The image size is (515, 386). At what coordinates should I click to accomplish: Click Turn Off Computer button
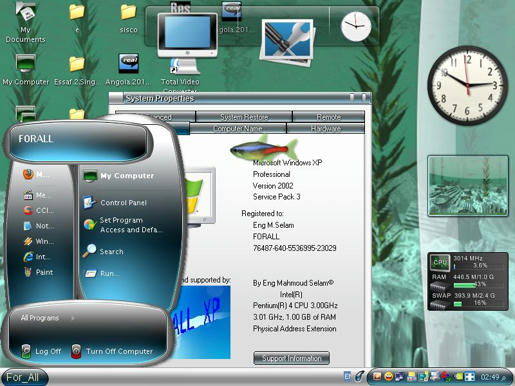click(112, 351)
